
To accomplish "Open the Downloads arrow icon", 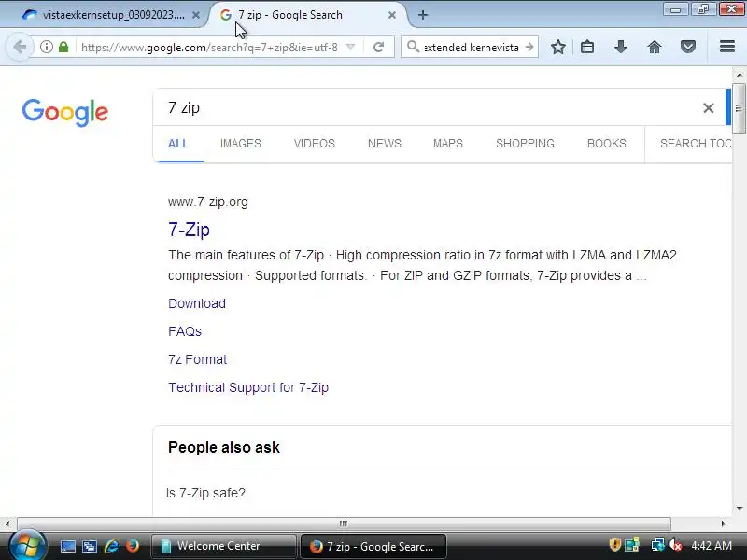I will coord(620,47).
